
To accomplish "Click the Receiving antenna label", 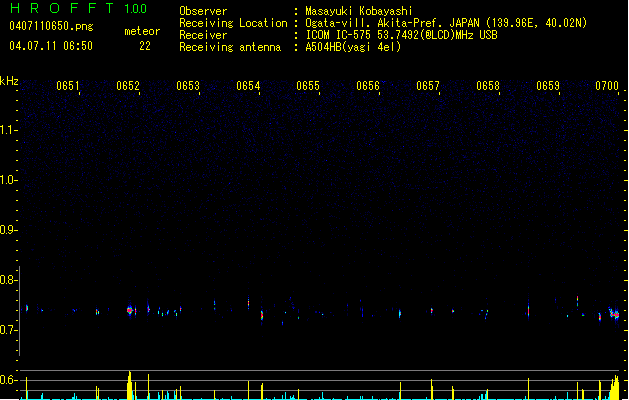I will coord(230,47).
